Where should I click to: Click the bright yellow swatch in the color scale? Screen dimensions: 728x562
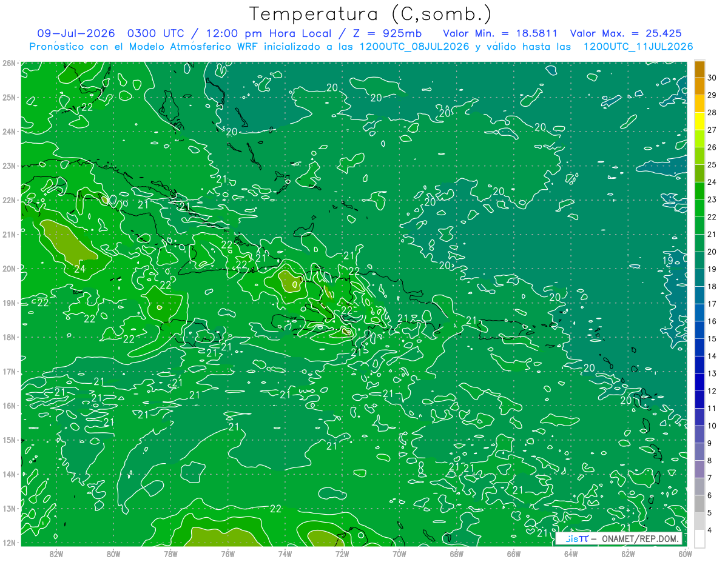click(x=699, y=121)
